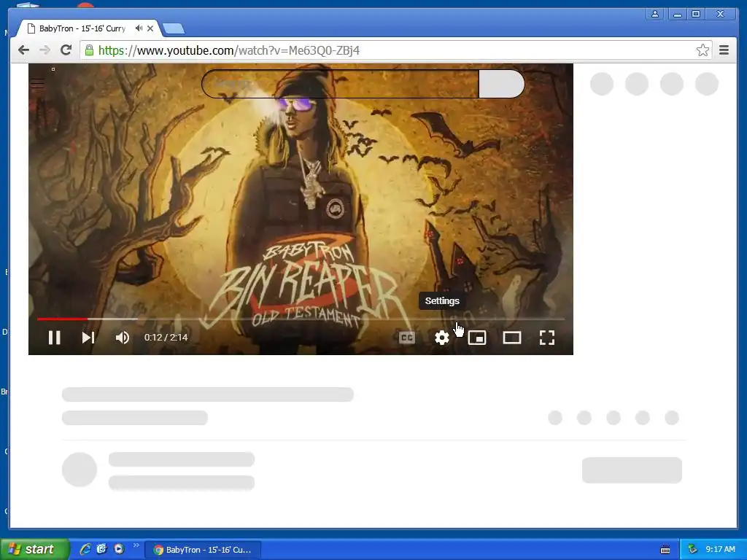Viewport: 747px width, 560px height.
Task: Toggle closed captions CC button
Action: click(407, 338)
